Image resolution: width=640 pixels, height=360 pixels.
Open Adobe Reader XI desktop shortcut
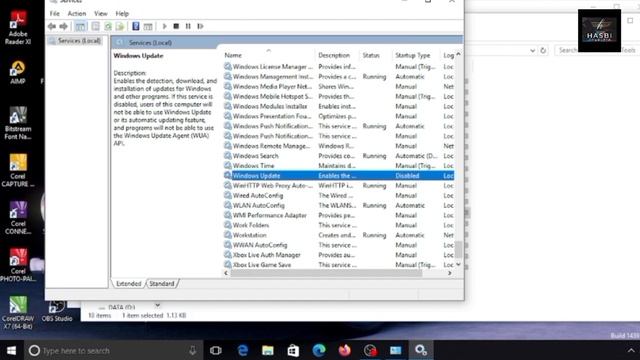point(18,28)
